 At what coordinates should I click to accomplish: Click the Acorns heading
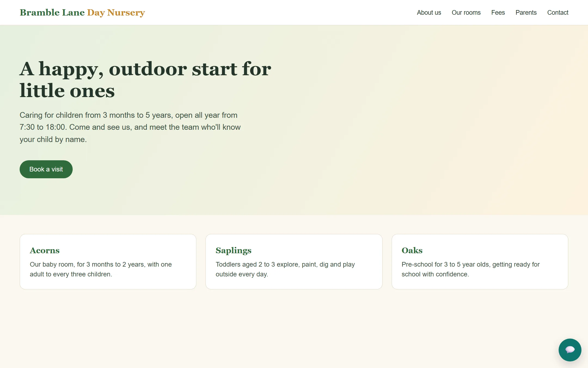(45, 251)
